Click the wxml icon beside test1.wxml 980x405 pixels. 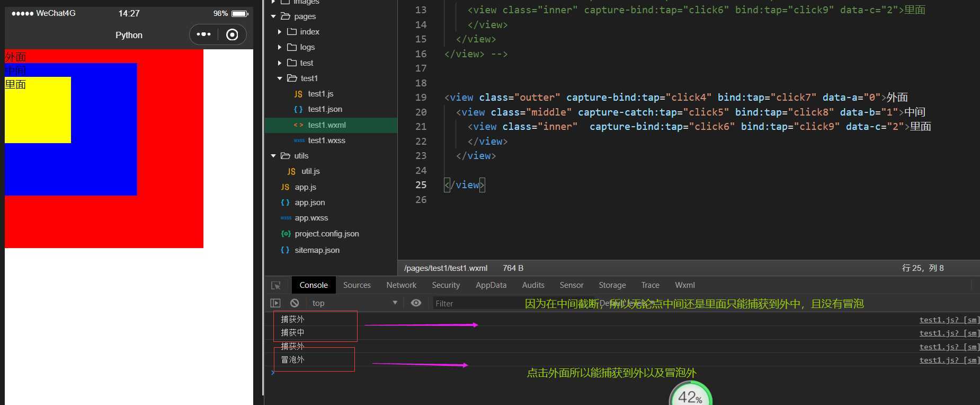(298, 125)
